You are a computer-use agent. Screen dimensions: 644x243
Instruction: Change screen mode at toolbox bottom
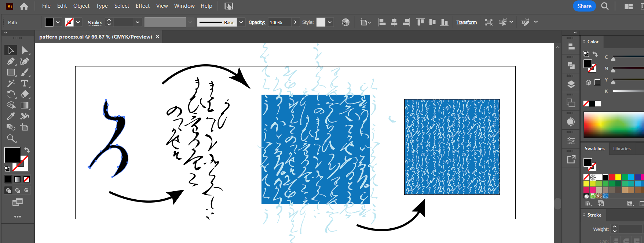click(18, 202)
